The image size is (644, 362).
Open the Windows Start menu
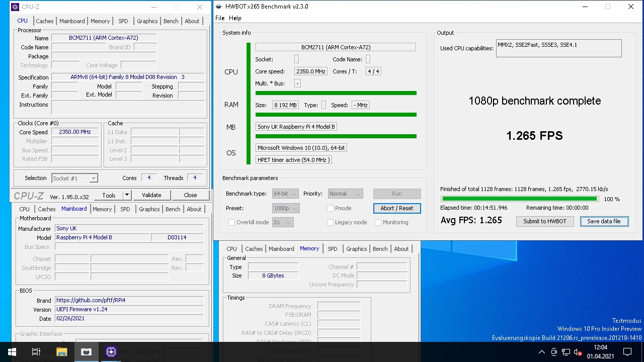[x=12, y=352]
